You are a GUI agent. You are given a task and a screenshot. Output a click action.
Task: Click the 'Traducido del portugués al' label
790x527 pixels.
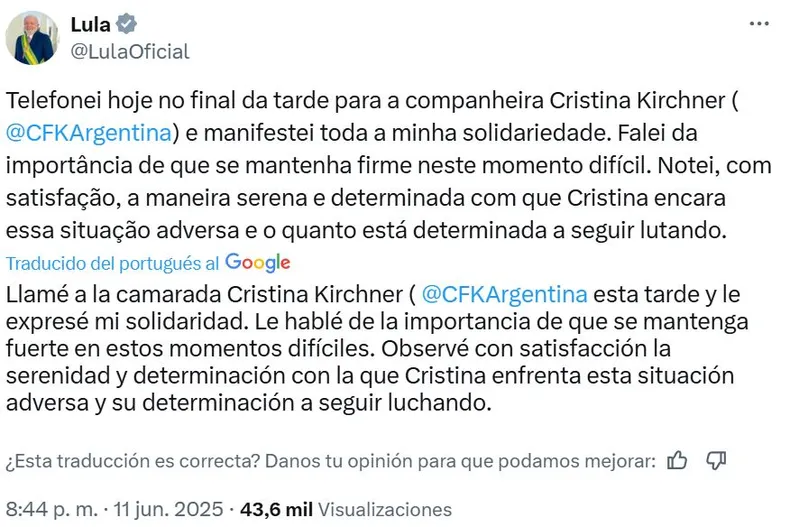coord(113,263)
